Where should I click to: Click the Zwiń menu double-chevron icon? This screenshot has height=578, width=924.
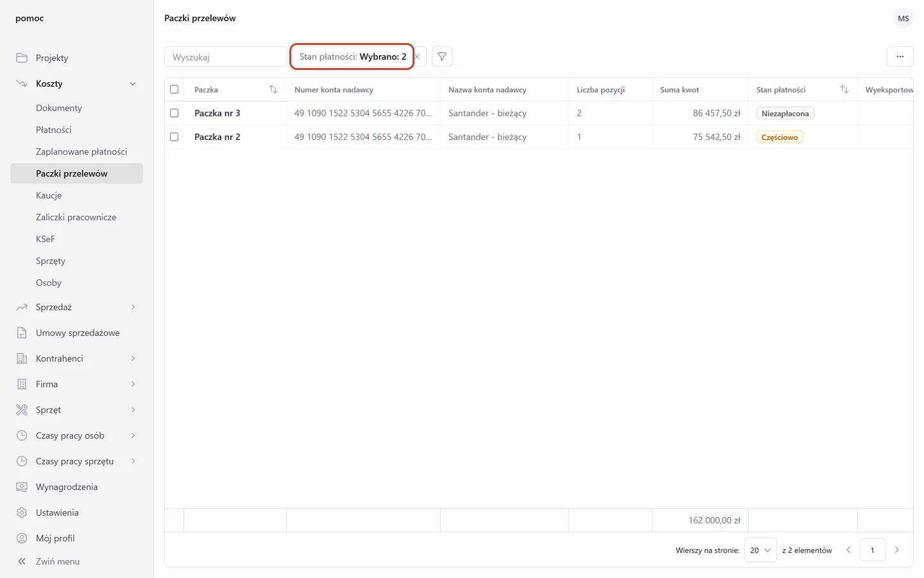(x=22, y=561)
